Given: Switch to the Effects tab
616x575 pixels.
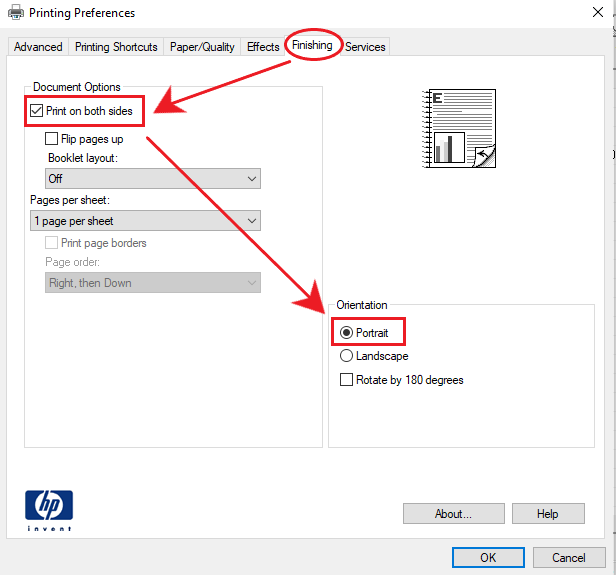Looking at the screenshot, I should tap(263, 47).
